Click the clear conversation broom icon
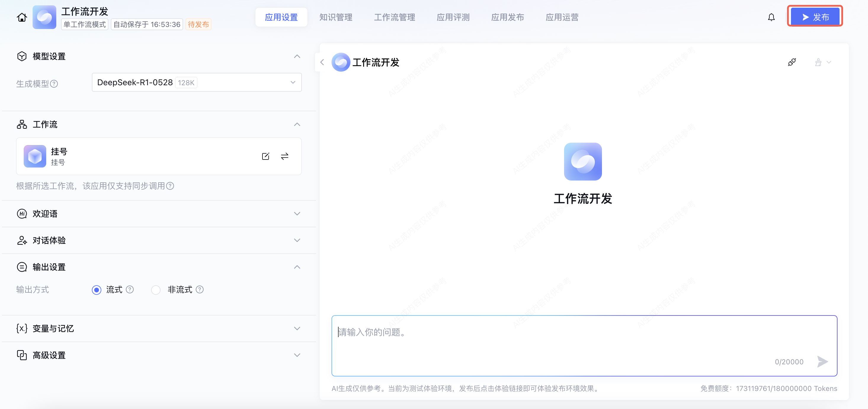Screen dimensions: 868x409 (818, 62)
